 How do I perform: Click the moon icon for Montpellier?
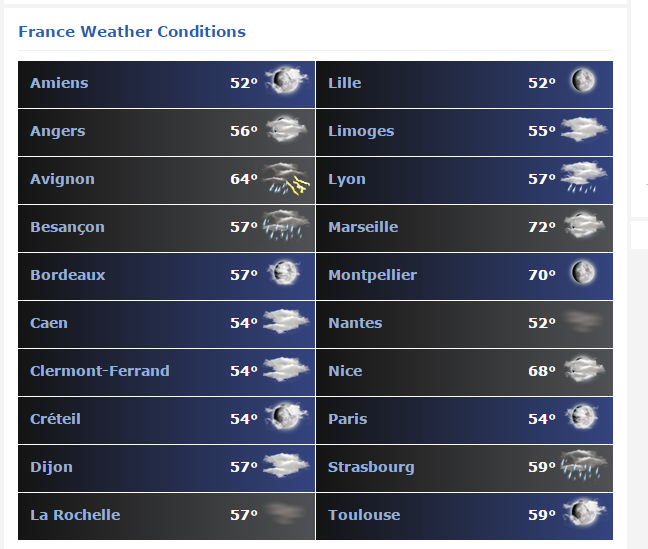583,272
